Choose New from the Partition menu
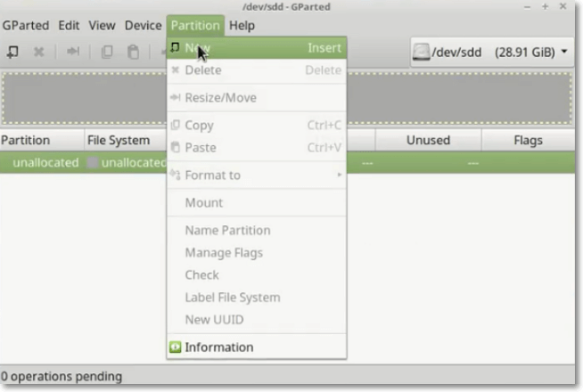This screenshot has width=583, height=392. [257, 48]
